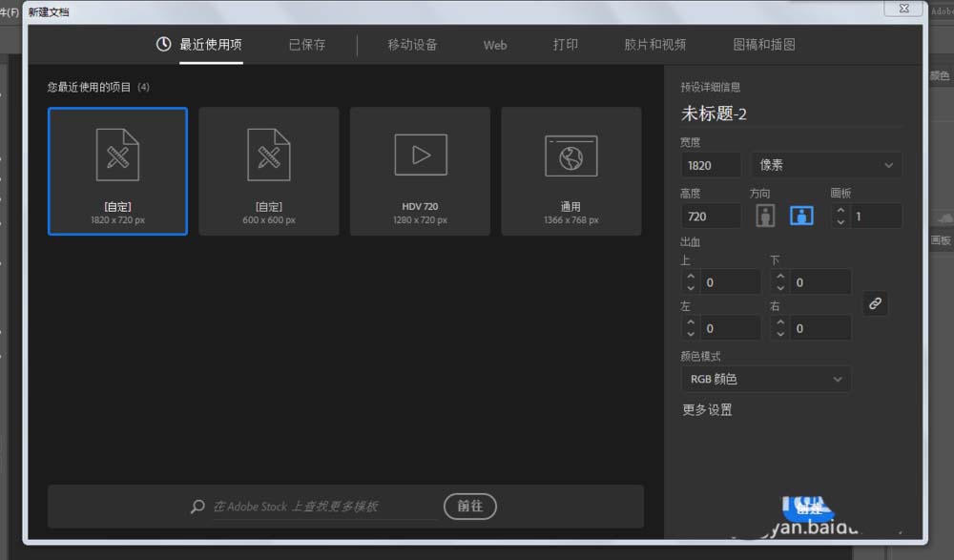Image resolution: width=954 pixels, height=560 pixels.
Task: Open the 像素 units dropdown
Action: pyautogui.click(x=826, y=165)
